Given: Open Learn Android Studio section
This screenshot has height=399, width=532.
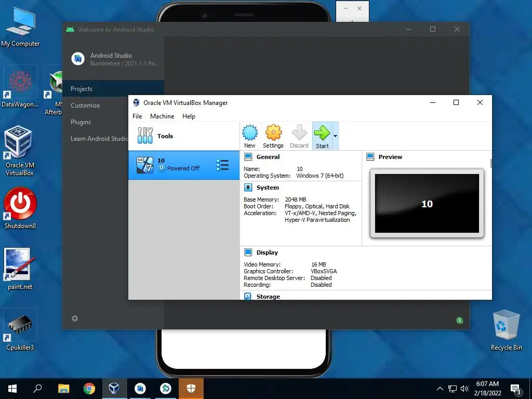Looking at the screenshot, I should point(99,138).
